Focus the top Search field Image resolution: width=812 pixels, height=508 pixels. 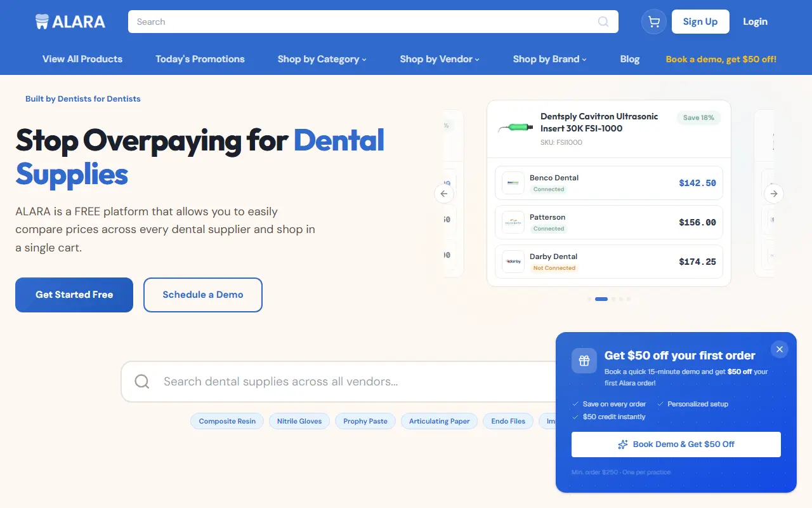[x=373, y=22]
